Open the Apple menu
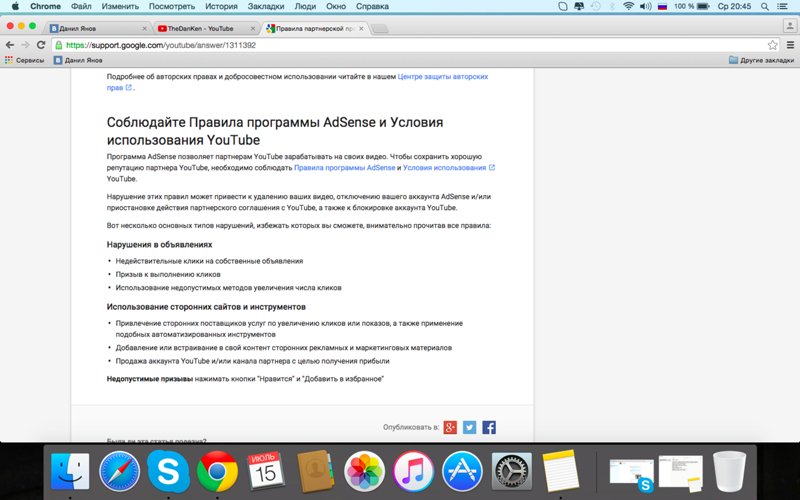 [x=15, y=6]
